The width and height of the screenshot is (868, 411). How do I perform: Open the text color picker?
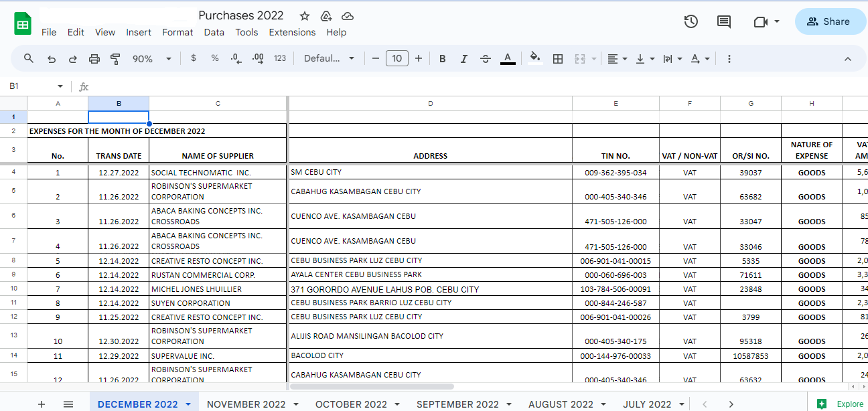[x=508, y=59]
